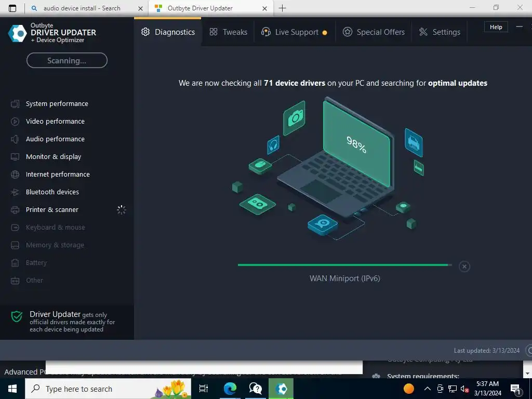Click the 98% laptop illustration
This screenshot has height=399, width=532.
(x=356, y=144)
